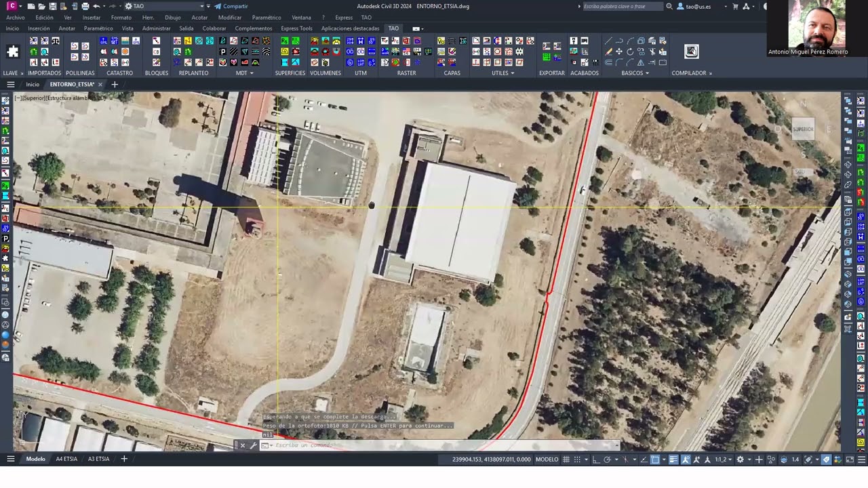Click the Compartir share button
This screenshot has height=488, width=868.
click(232, 6)
